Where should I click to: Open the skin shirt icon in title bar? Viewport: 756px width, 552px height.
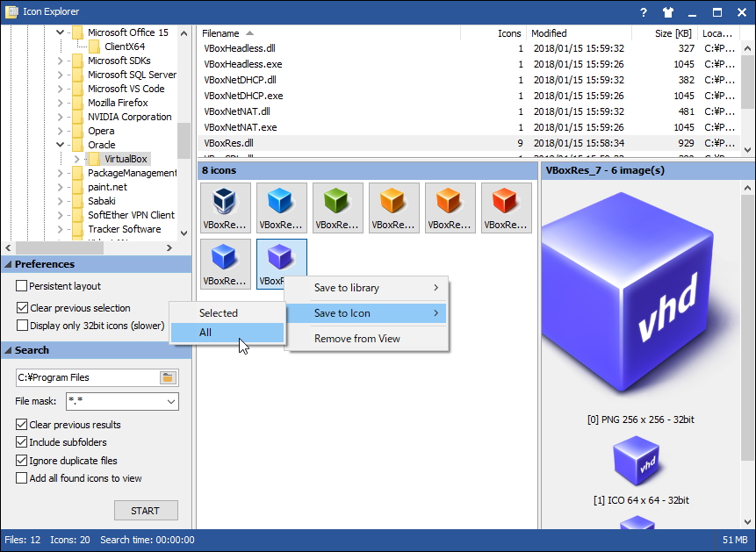click(x=668, y=12)
